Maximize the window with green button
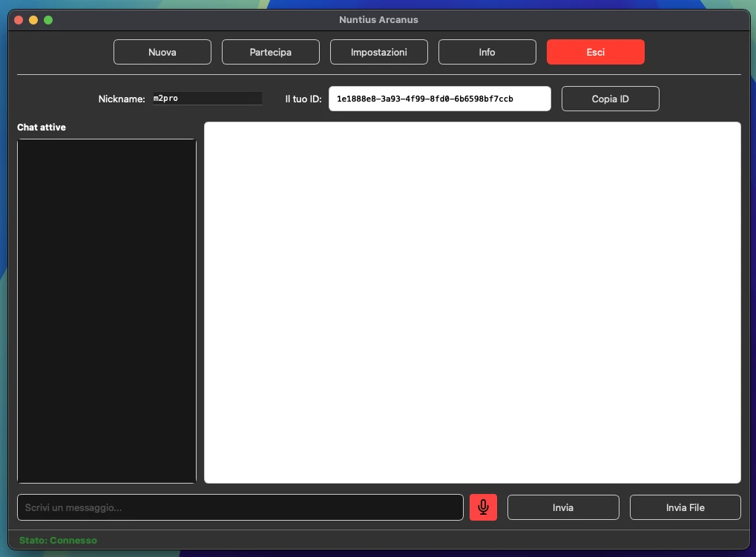The width and height of the screenshot is (756, 557). pyautogui.click(x=48, y=20)
